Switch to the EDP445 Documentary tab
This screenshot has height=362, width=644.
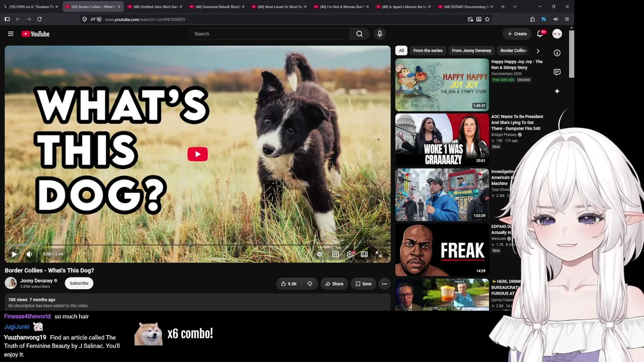(x=465, y=7)
